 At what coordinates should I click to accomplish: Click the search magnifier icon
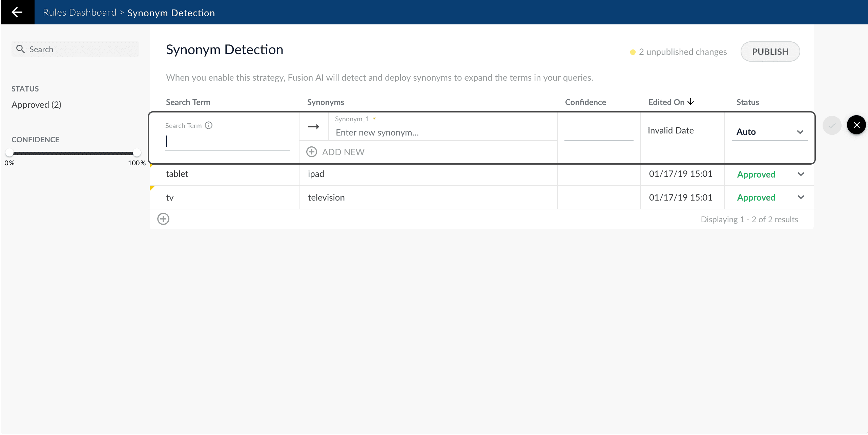(20, 49)
